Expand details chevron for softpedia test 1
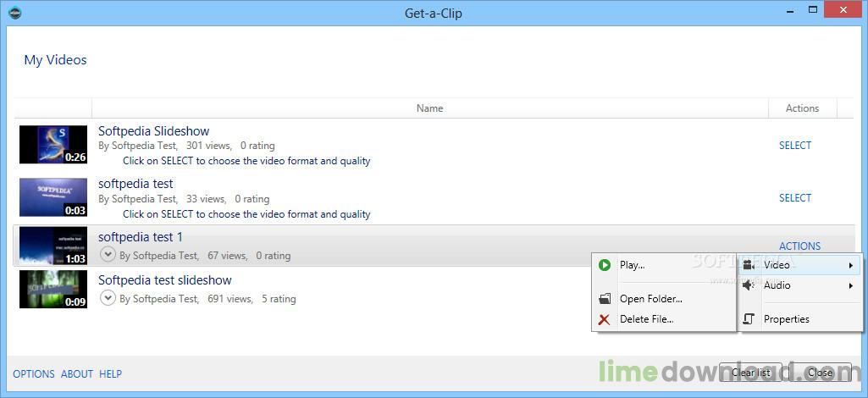 point(108,255)
